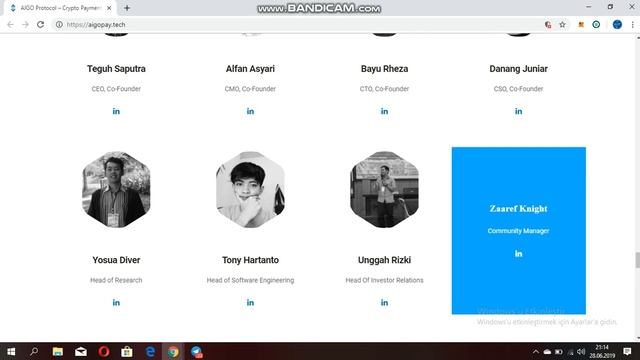Click the Bayu Rheza name
The height and width of the screenshot is (360, 640).
(x=384, y=69)
